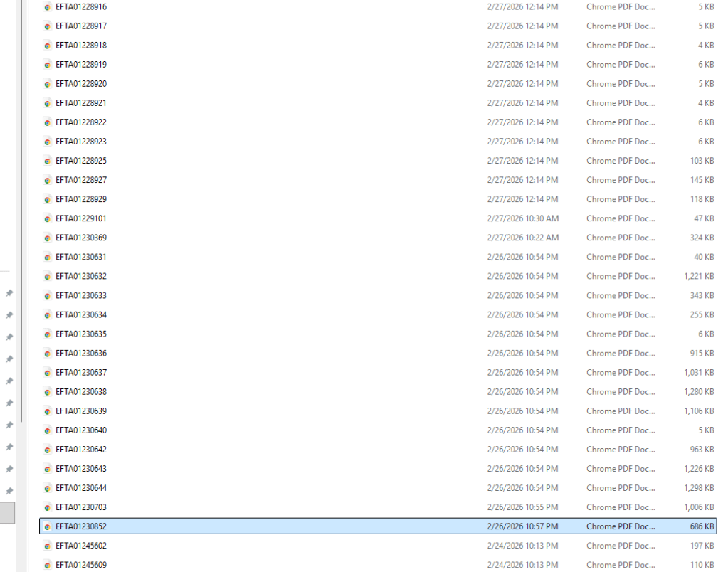Select file EFTA01228920 in the list
The height and width of the screenshot is (572, 728).
pos(81,84)
